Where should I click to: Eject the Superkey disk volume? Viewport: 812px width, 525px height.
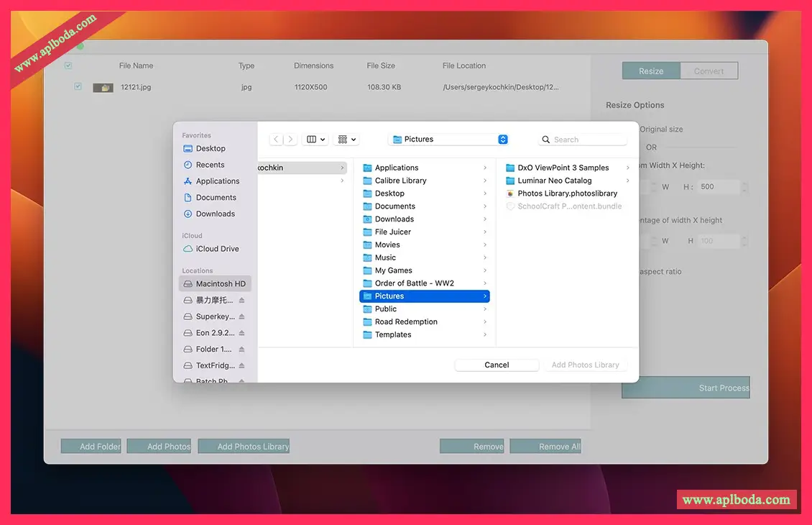[242, 316]
